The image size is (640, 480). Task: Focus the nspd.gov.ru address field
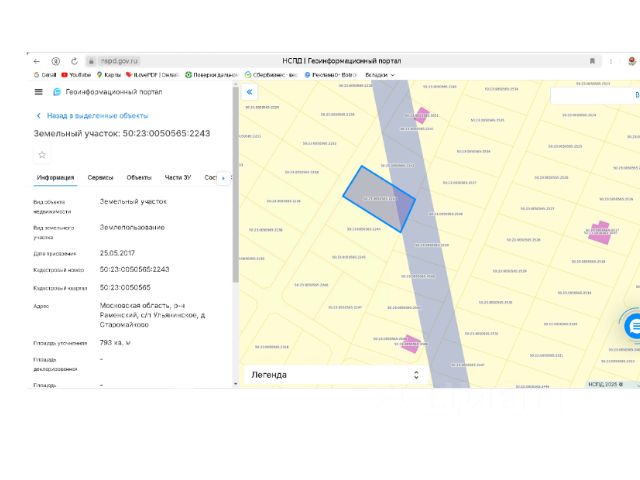[120, 61]
